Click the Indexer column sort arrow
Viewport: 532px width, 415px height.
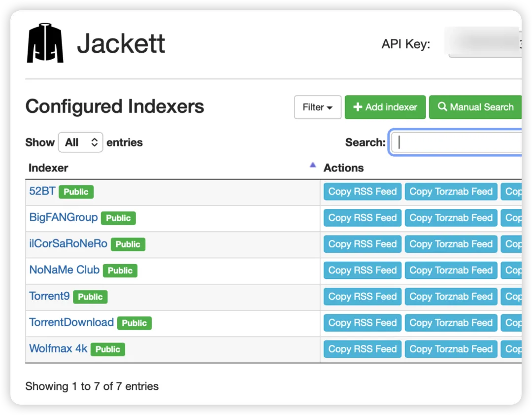coord(312,165)
